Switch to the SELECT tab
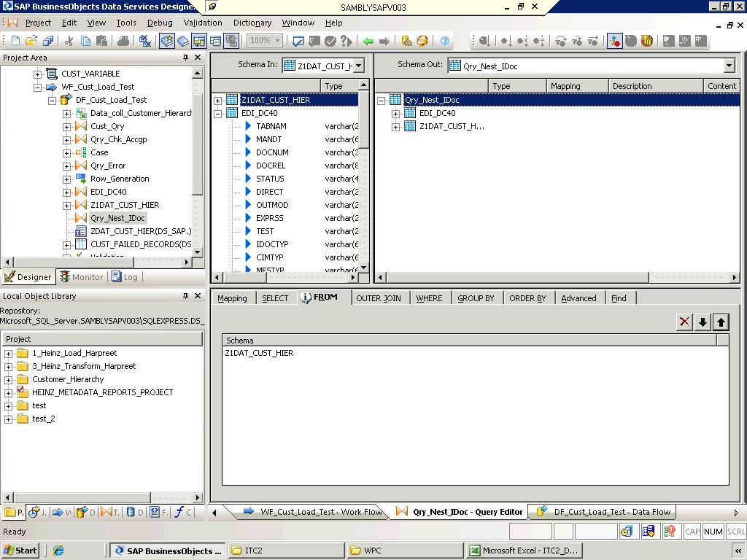The width and height of the screenshot is (747, 560). click(275, 298)
